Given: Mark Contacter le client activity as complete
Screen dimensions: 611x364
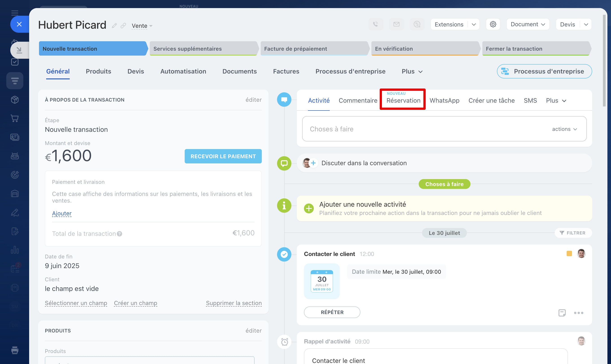Looking at the screenshot, I should tap(284, 254).
